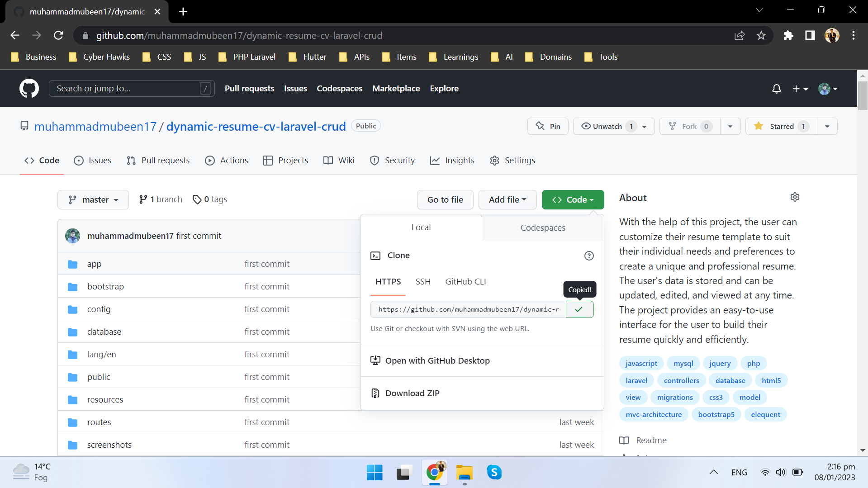Open the clone help question icon
Viewport: 868px width, 488px height.
coord(588,256)
